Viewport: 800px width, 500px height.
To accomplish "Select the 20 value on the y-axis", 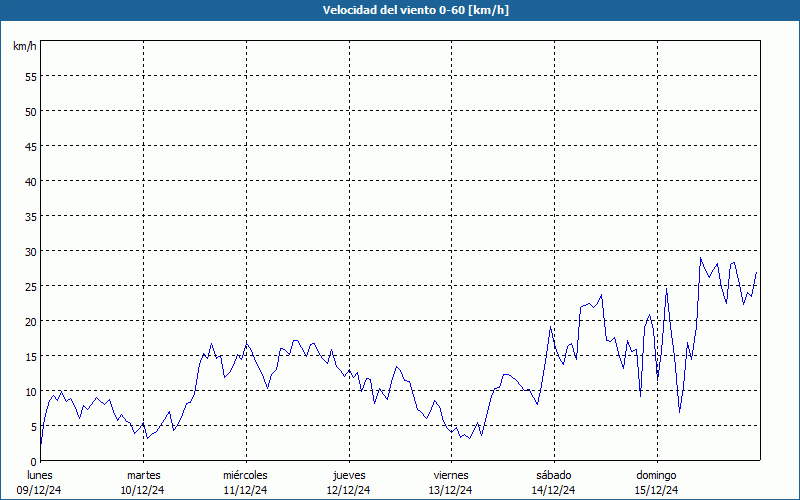I will click(x=31, y=321).
